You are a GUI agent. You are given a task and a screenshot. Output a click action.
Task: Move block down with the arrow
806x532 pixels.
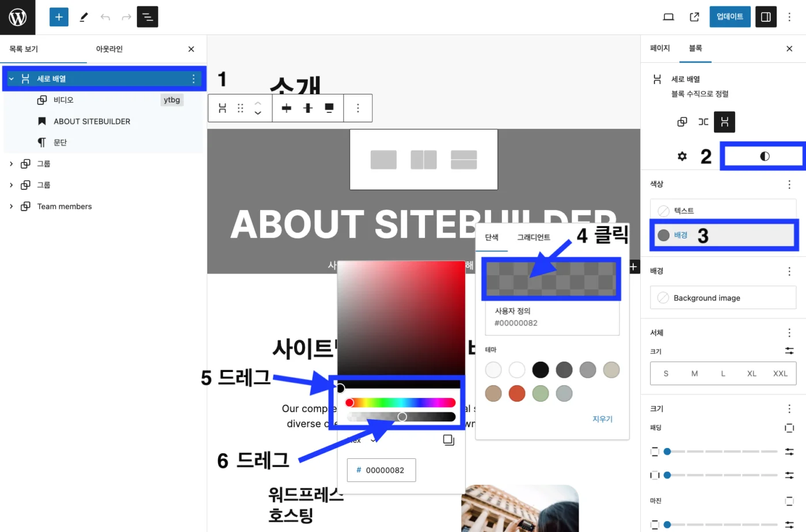[258, 113]
